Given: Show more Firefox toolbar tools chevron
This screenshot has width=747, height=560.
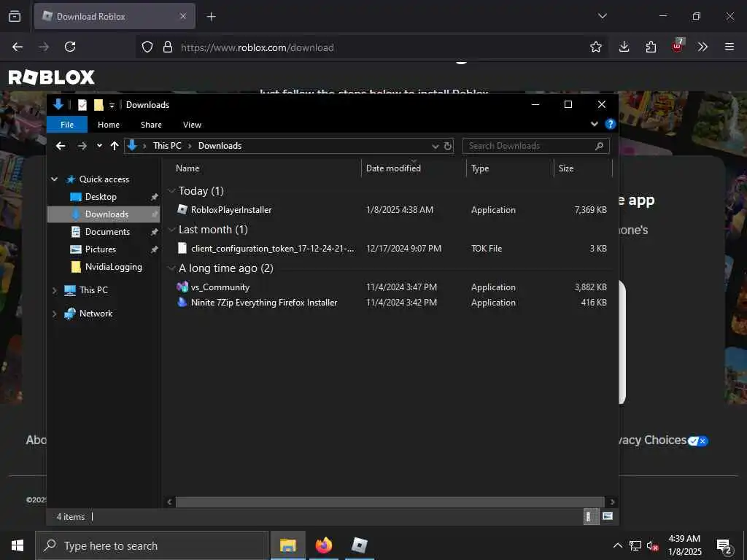Looking at the screenshot, I should [703, 47].
